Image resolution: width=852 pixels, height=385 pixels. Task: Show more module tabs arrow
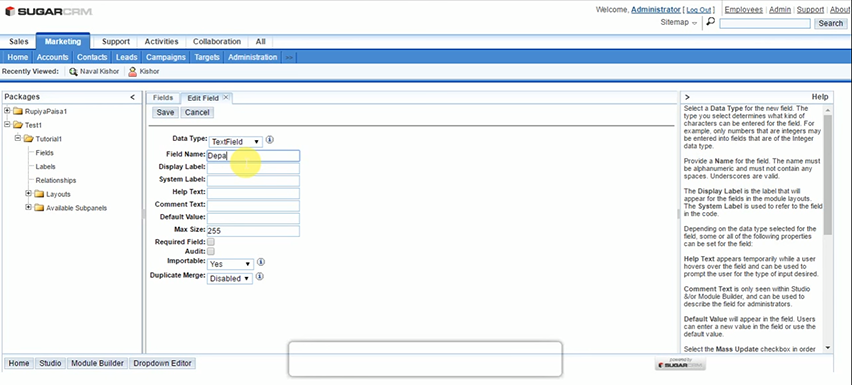[289, 58]
